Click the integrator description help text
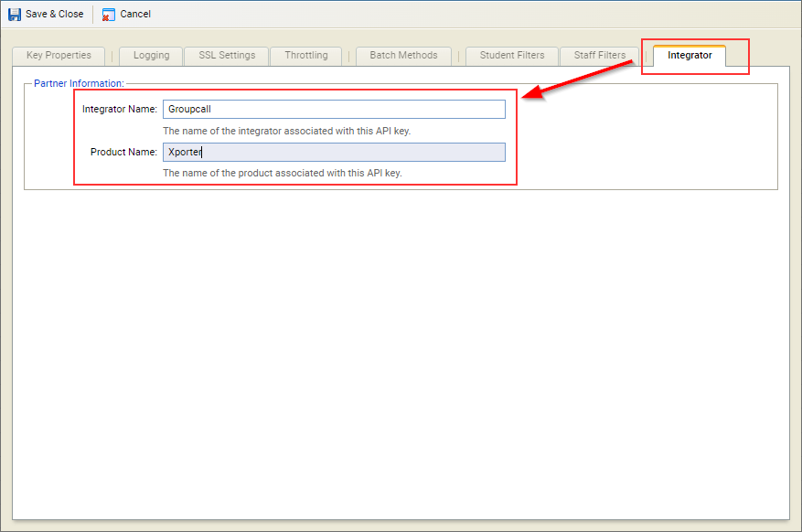The image size is (802, 532). 287,131
